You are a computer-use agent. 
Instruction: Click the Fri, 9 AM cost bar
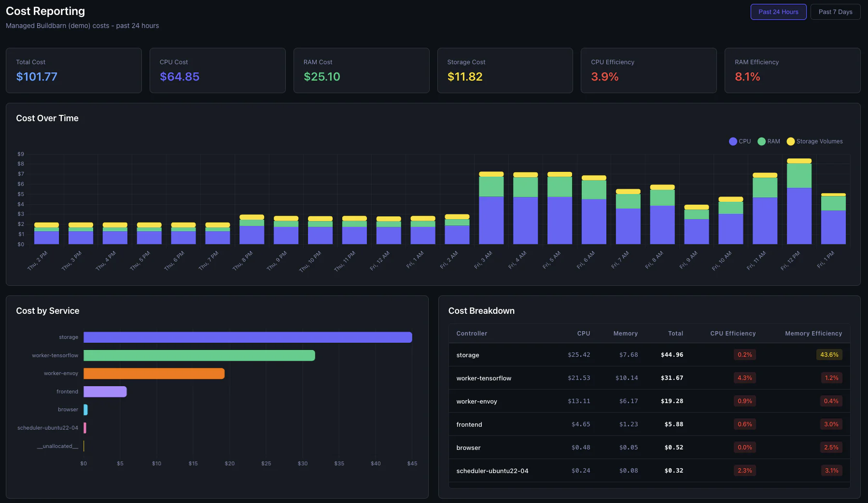click(697, 224)
